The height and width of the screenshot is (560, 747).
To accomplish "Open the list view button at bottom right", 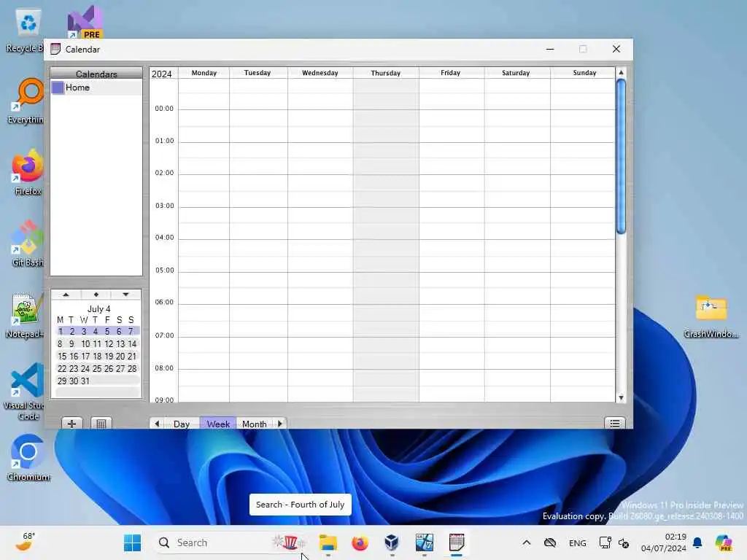I will (x=614, y=424).
